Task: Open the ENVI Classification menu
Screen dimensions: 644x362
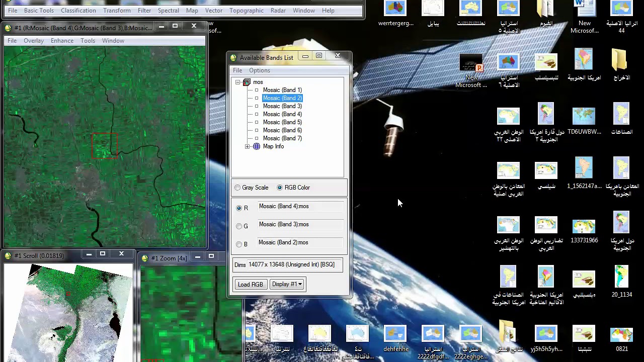Action: [x=78, y=10]
